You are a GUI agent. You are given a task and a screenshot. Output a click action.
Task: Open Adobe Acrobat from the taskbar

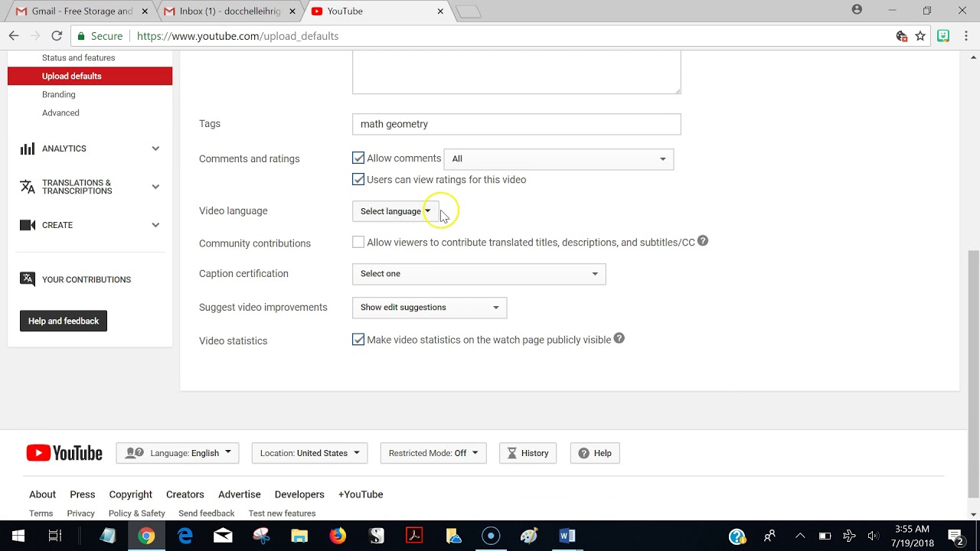(x=414, y=536)
